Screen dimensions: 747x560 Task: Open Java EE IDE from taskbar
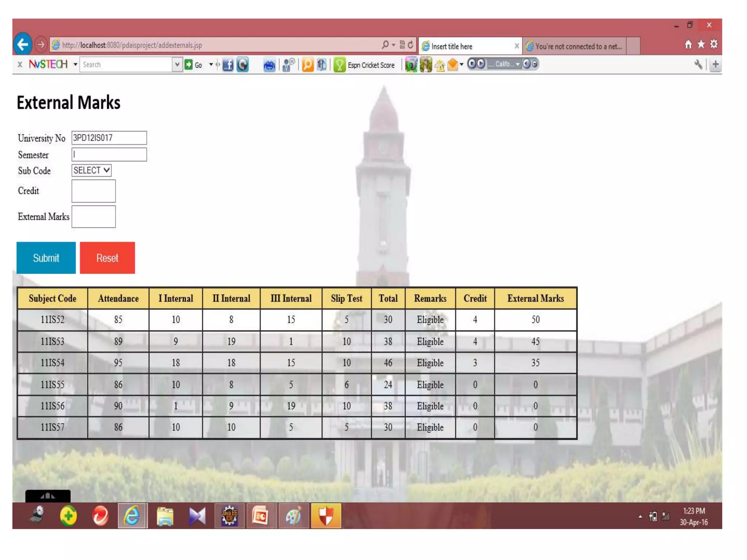pyautogui.click(x=229, y=516)
